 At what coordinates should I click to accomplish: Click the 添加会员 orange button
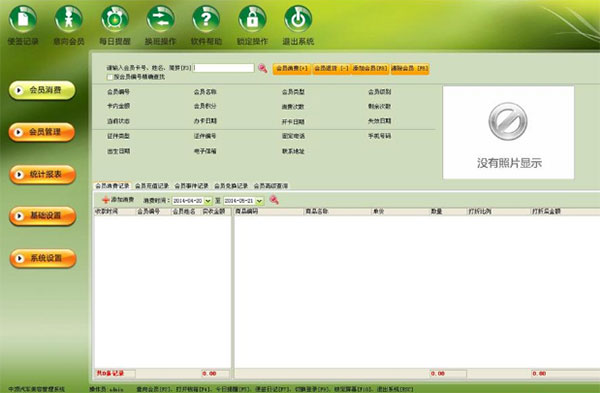coord(370,68)
